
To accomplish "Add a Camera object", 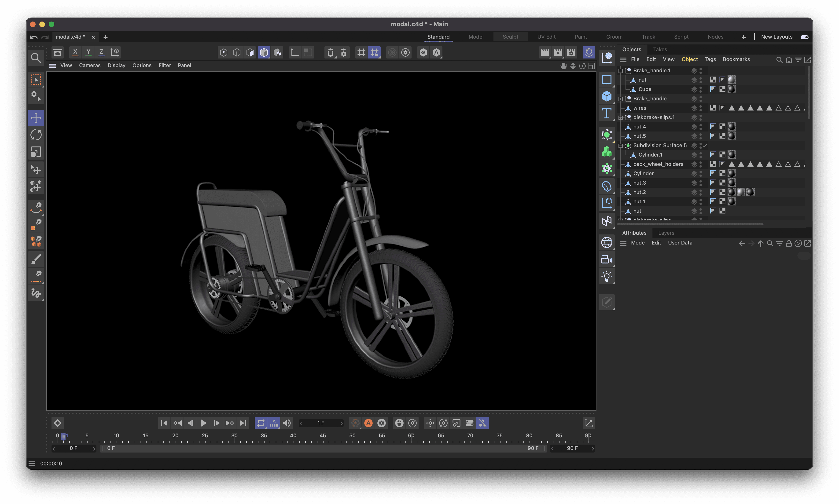I will click(607, 259).
